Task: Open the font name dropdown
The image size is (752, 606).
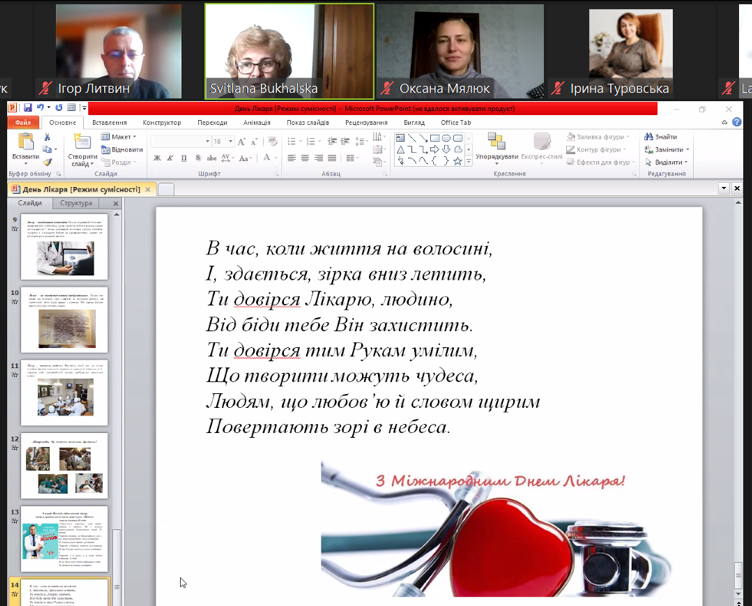Action: pyautogui.click(x=207, y=141)
